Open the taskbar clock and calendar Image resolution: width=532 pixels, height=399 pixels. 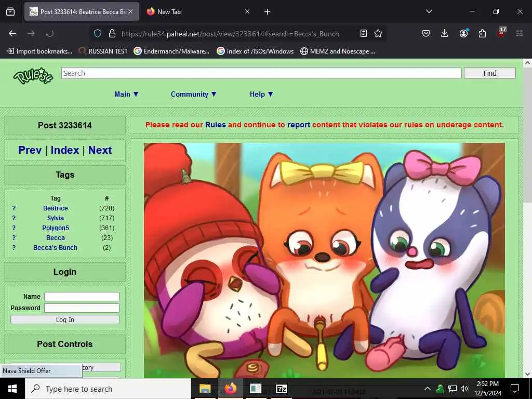(488, 389)
